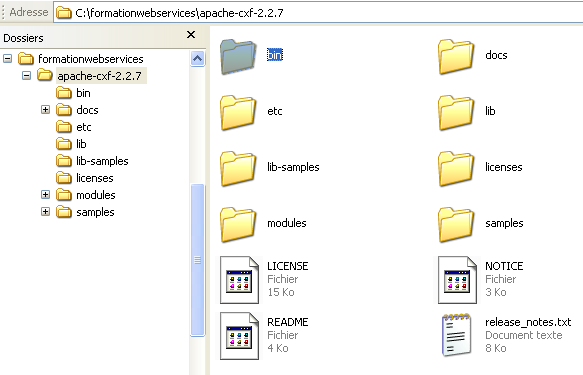Screen dimensions: 583x375
Task: Click the samples name in file pane
Action: pos(504,223)
